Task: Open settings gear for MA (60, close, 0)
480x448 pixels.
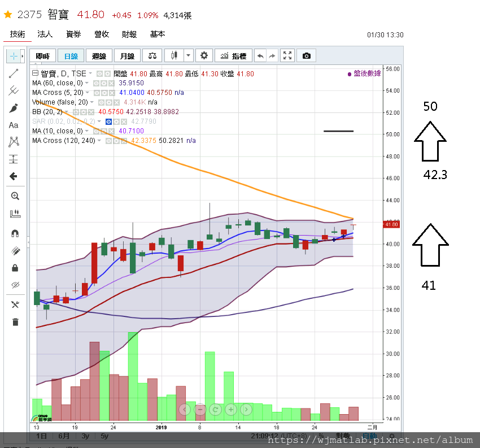Action: pos(104,83)
